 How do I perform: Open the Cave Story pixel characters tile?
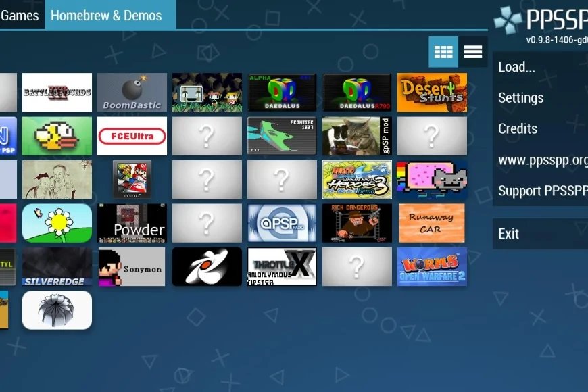[207, 93]
